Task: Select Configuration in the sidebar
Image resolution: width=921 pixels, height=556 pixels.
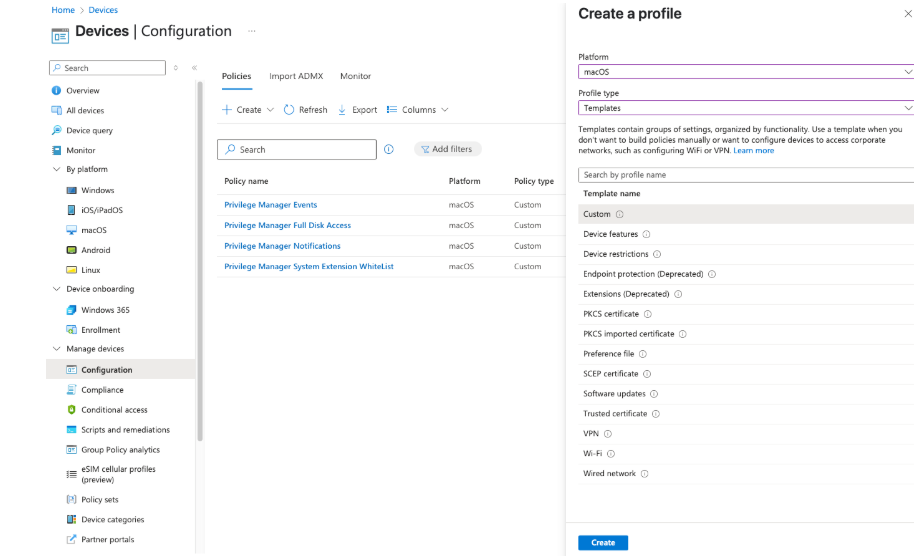Action: [x=120, y=370]
